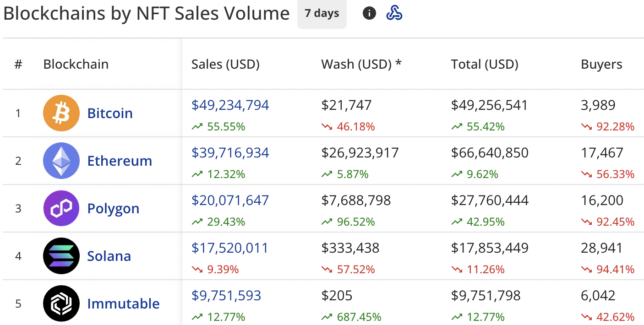
Task: Click Solana buyers count 28,941
Action: click(602, 248)
